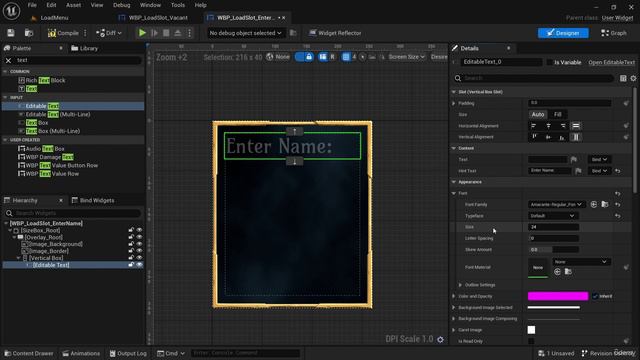Set horizontal alignment to left
Viewport: 640px width, 360px height.
pos(534,126)
